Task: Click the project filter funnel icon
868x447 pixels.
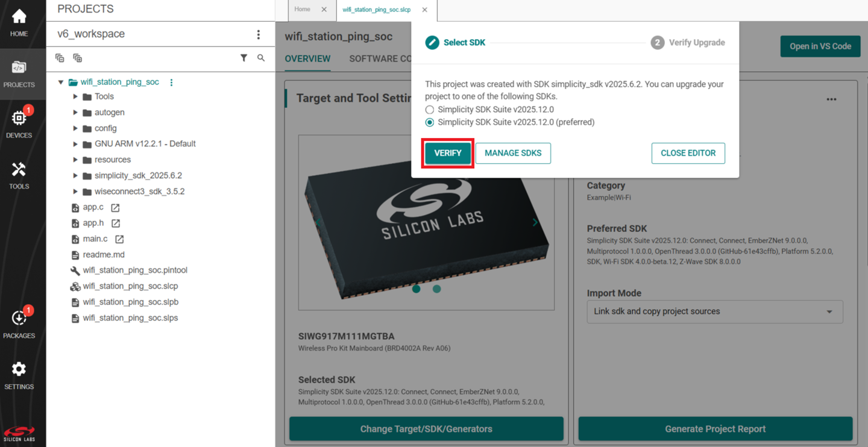Action: pyautogui.click(x=244, y=58)
